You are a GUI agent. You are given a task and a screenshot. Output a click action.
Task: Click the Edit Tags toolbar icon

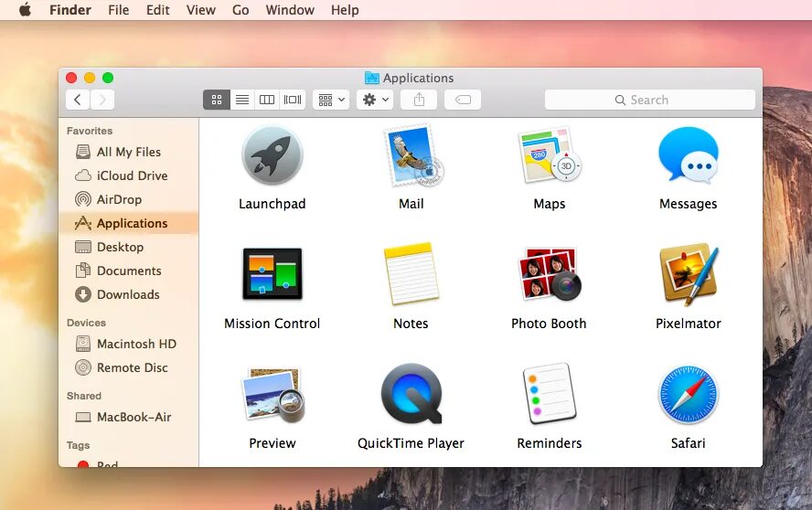pos(463,100)
